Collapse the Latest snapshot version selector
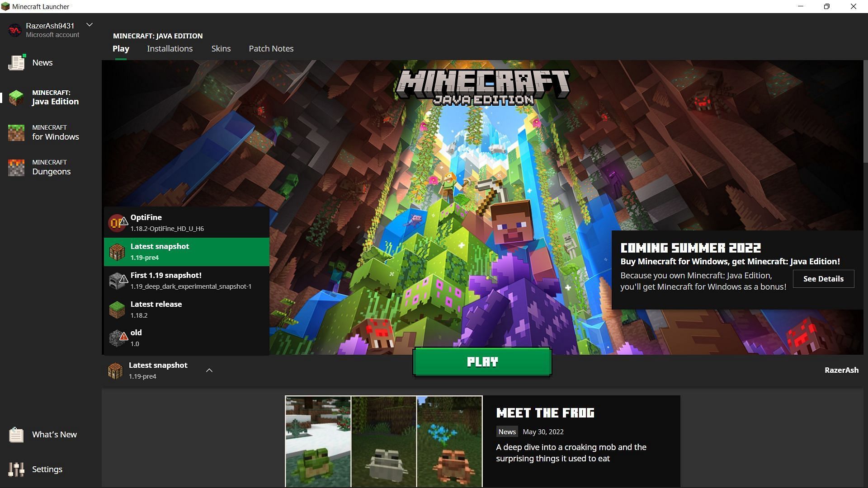Screen dimensions: 868x488 click(209, 370)
